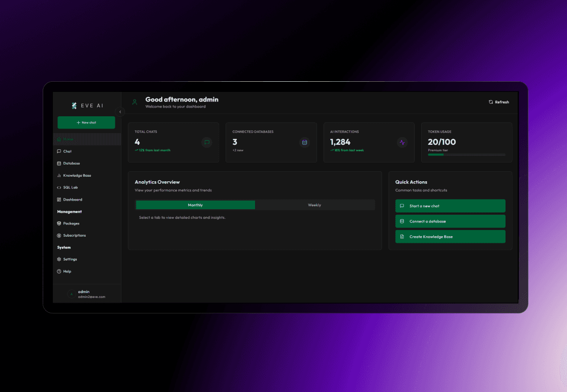Click the EVE AI logo icon
The height and width of the screenshot is (392, 567).
click(74, 106)
